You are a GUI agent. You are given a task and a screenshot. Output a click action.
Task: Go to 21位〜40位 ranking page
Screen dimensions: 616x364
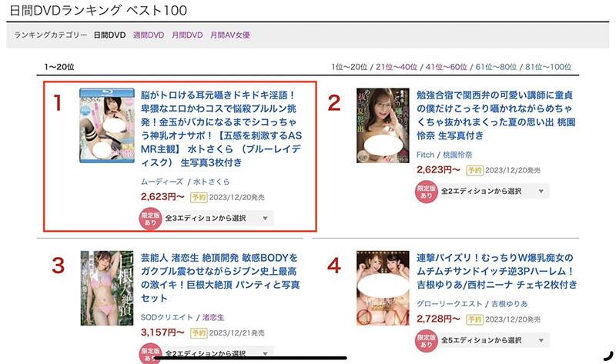[x=397, y=67]
